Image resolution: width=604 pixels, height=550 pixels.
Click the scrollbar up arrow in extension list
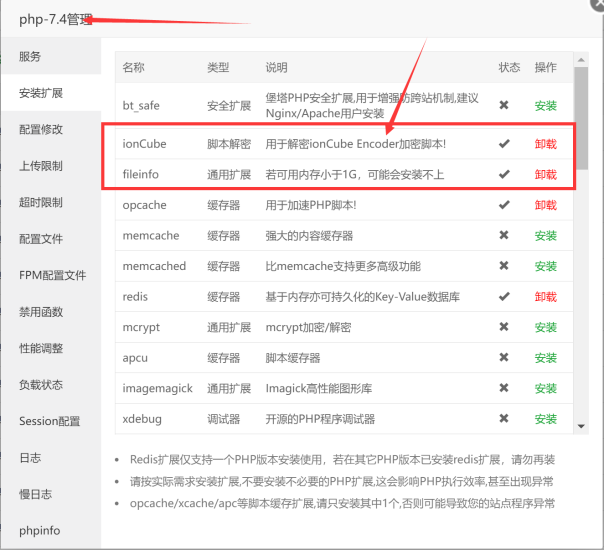pyautogui.click(x=582, y=59)
